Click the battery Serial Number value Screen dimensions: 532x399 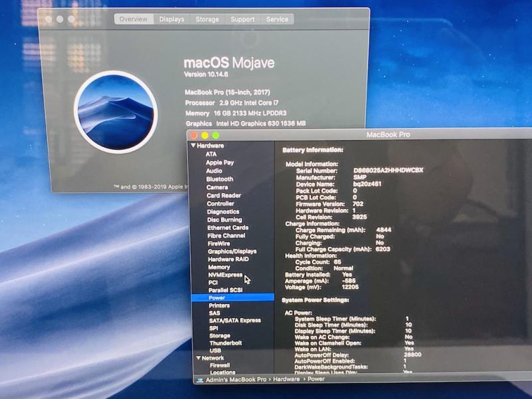coord(388,170)
